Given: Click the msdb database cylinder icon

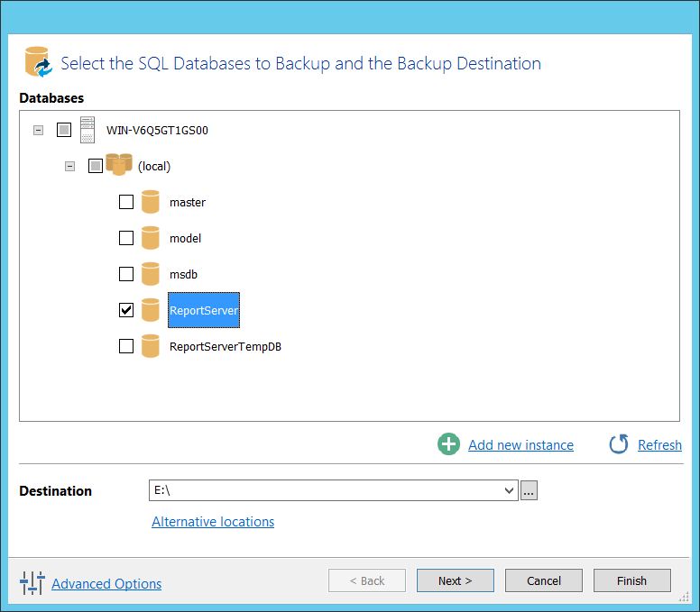Looking at the screenshot, I should point(151,274).
